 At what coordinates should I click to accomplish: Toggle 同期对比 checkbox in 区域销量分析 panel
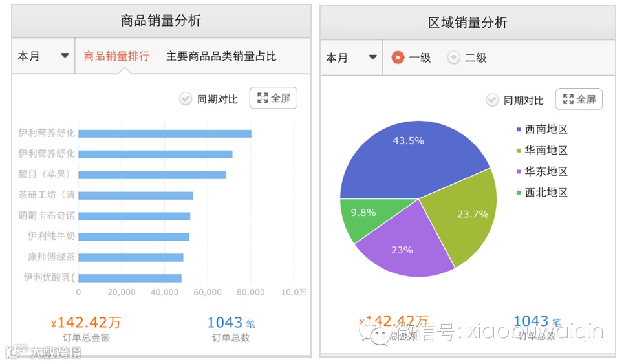492,100
